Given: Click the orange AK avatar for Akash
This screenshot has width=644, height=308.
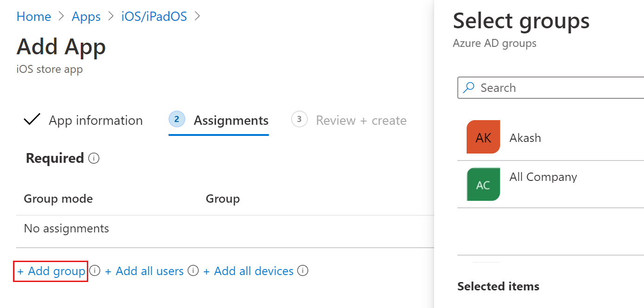Looking at the screenshot, I should point(483,137).
